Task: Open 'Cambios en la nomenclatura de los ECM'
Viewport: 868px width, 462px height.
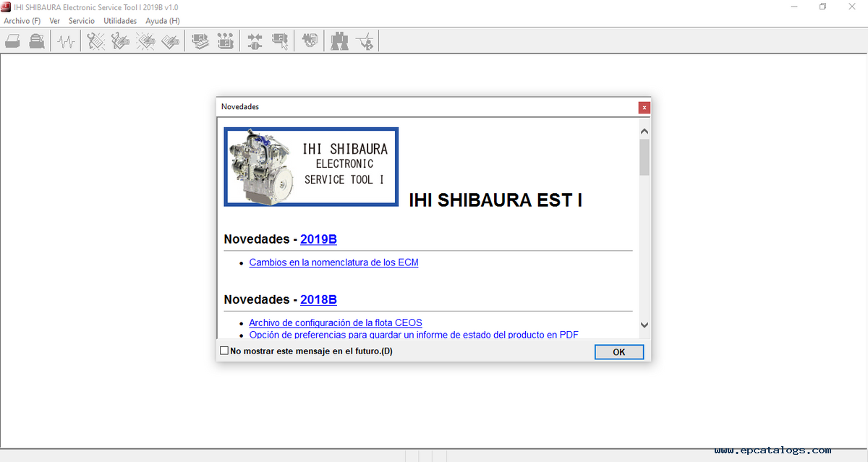Action: click(333, 262)
